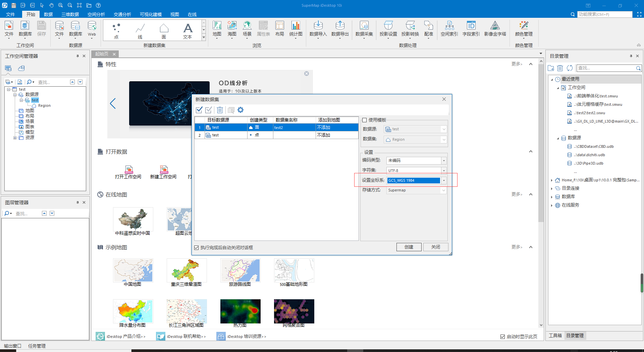The height and width of the screenshot is (352, 644).
Task: Open the 空间分析 ribbon tab
Action: pos(96,14)
